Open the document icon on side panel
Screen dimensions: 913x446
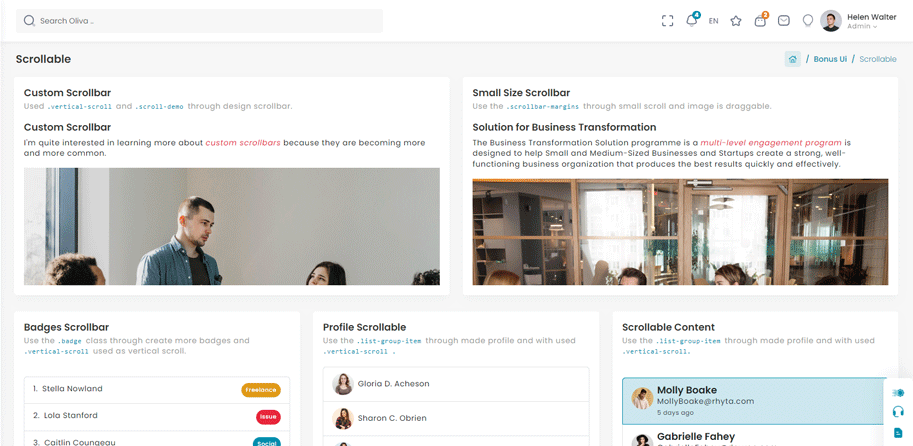point(898,432)
